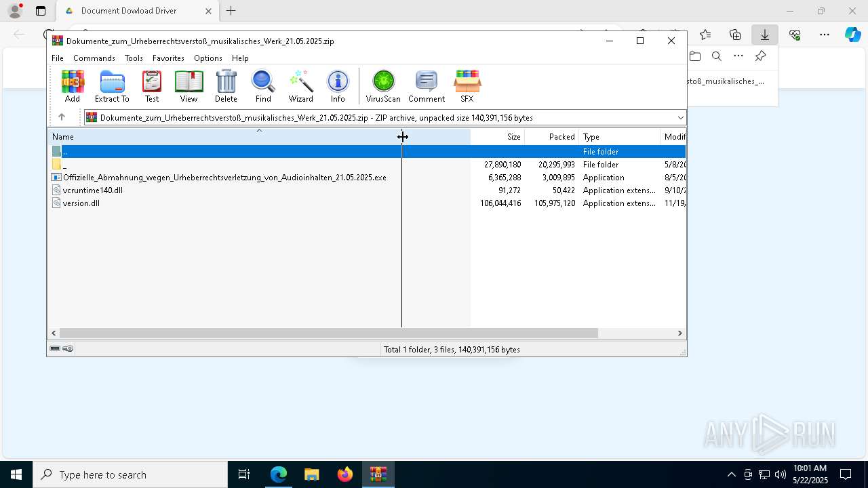Add a Comment to the archive

(427, 86)
